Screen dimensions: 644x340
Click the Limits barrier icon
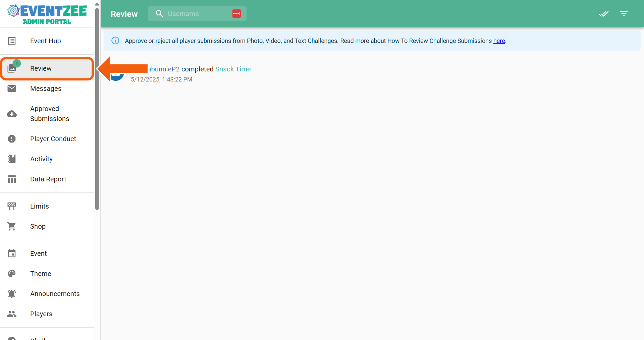tap(12, 206)
